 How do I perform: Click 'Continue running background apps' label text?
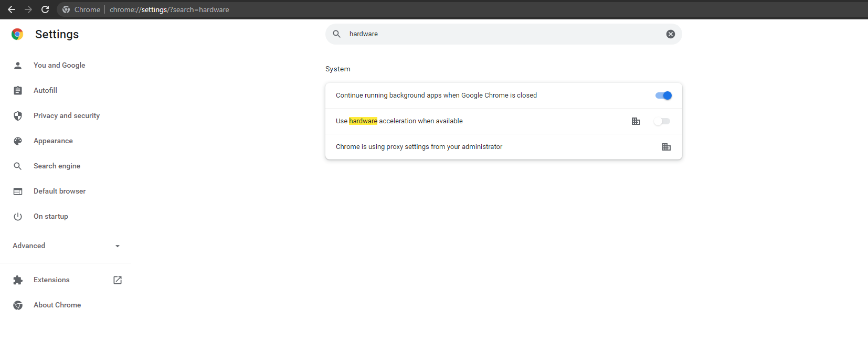click(436, 95)
